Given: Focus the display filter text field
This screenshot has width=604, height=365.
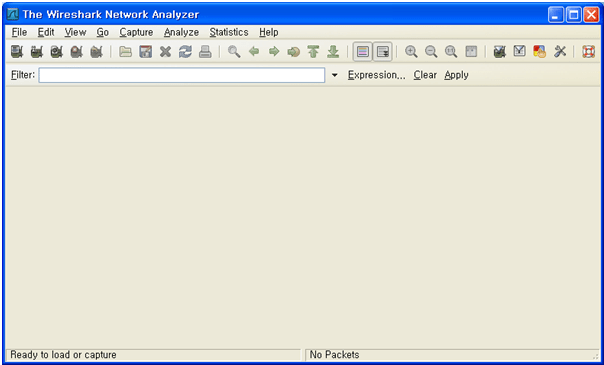Looking at the screenshot, I should coord(182,75).
